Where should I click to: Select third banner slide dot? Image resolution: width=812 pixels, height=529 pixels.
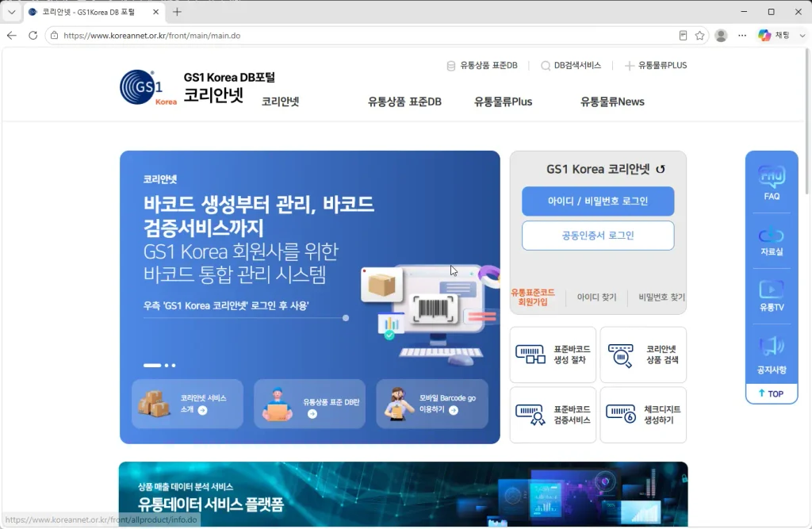[174, 366]
